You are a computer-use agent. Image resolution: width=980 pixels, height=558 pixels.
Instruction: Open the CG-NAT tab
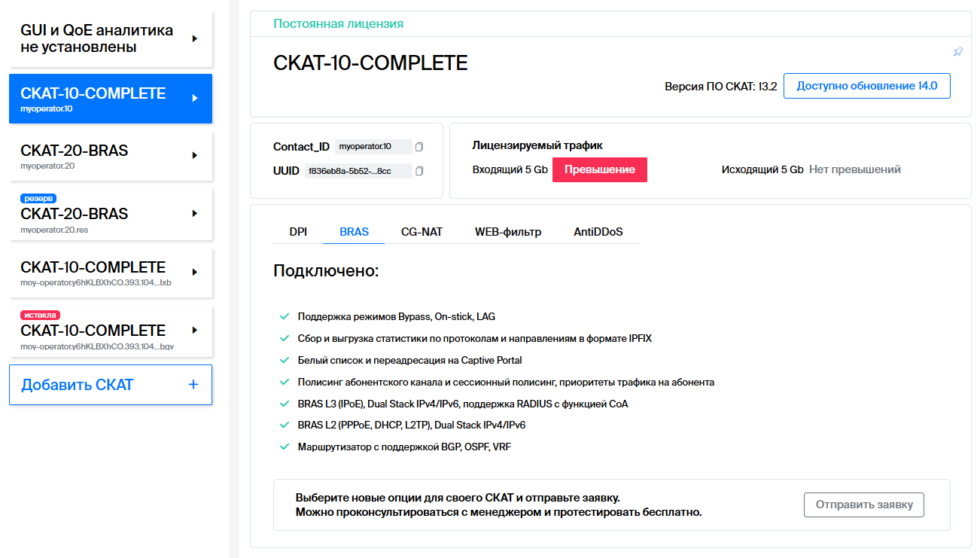(422, 232)
